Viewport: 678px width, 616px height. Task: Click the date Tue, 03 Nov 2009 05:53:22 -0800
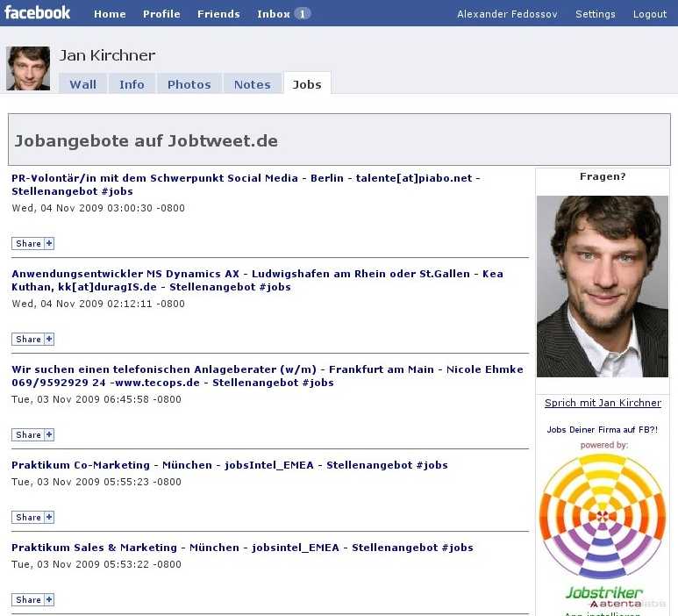[x=96, y=564]
